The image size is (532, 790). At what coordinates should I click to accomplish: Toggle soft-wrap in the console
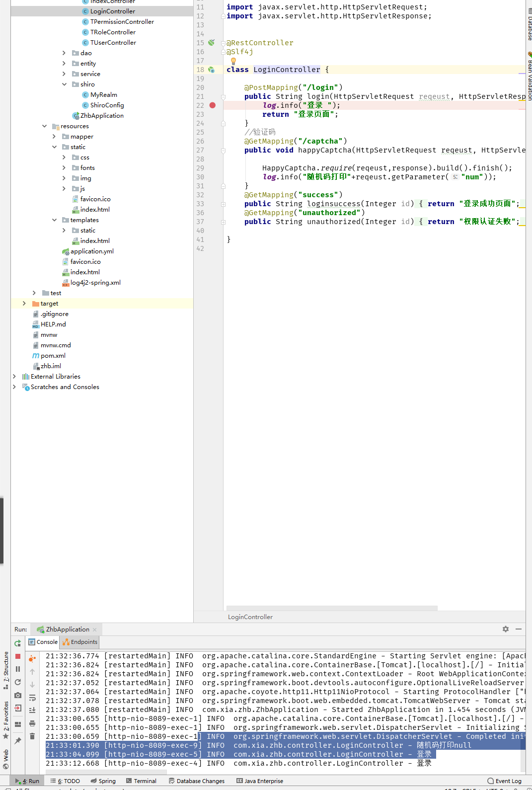pos(32,698)
